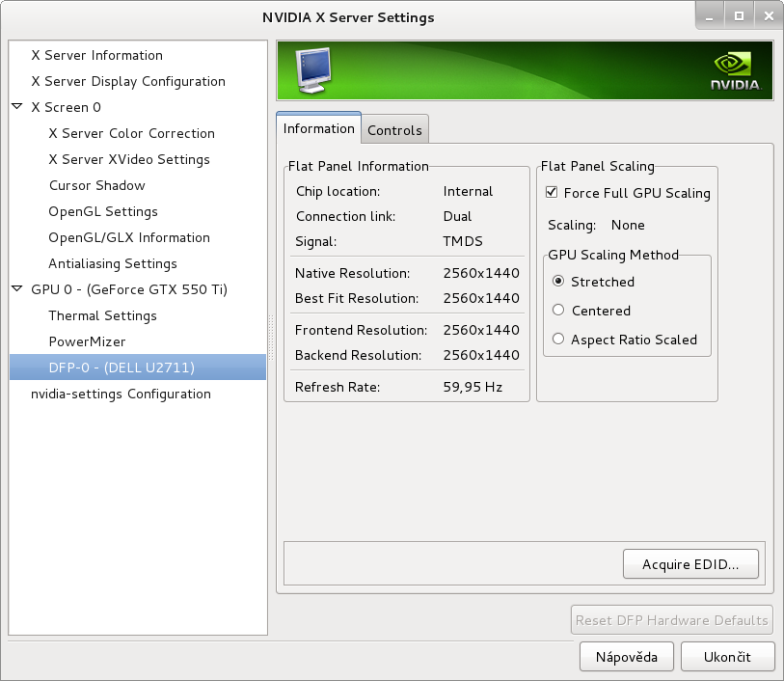
Task: Maximize the NVIDIA X Server Settings window
Action: pyautogui.click(x=739, y=17)
